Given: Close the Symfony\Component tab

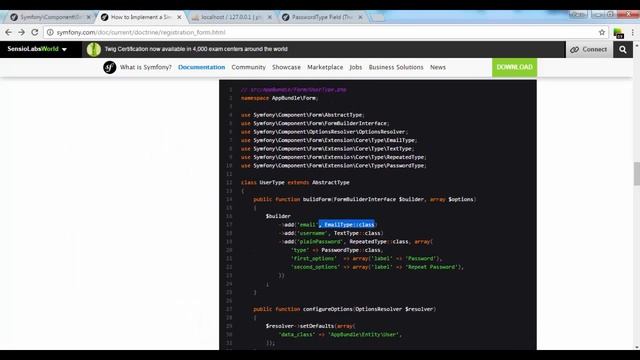Looking at the screenshot, I should point(88,17).
